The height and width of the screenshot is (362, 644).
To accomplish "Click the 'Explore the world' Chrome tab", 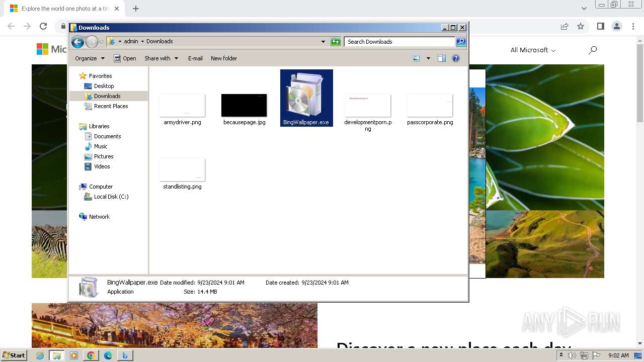I will tap(64, 9).
